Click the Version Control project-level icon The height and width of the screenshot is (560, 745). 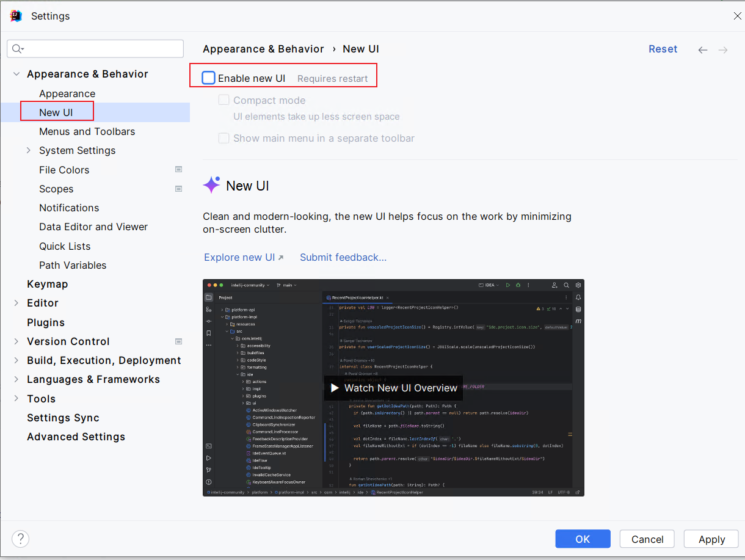tap(179, 341)
